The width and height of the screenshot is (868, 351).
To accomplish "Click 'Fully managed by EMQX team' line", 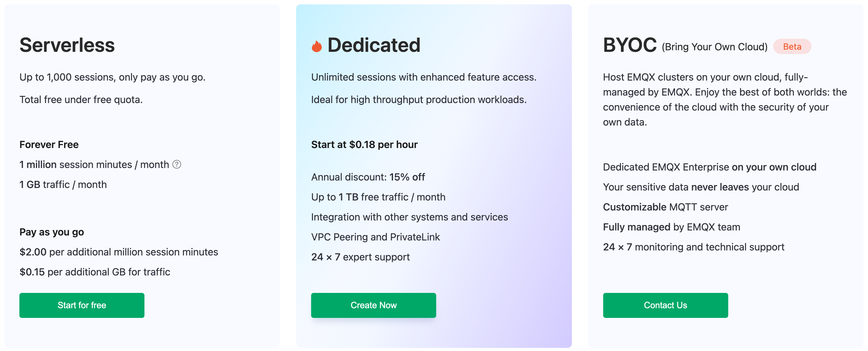I will click(x=671, y=227).
